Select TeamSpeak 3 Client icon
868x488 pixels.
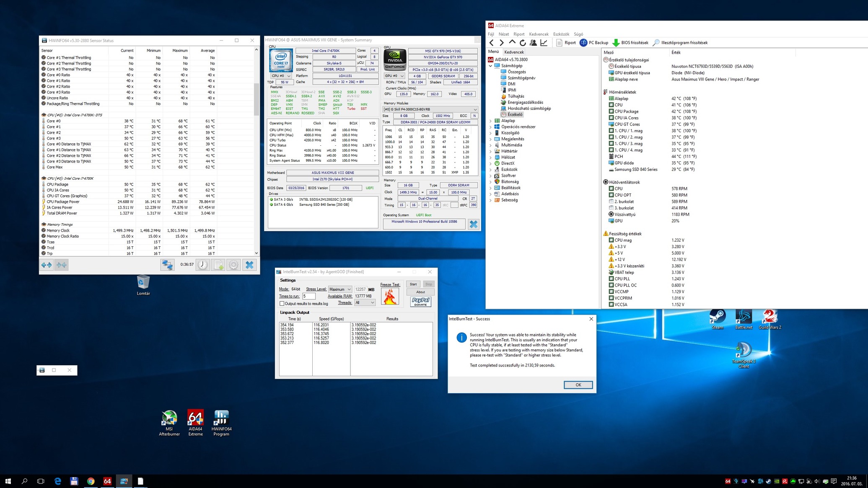pos(744,355)
